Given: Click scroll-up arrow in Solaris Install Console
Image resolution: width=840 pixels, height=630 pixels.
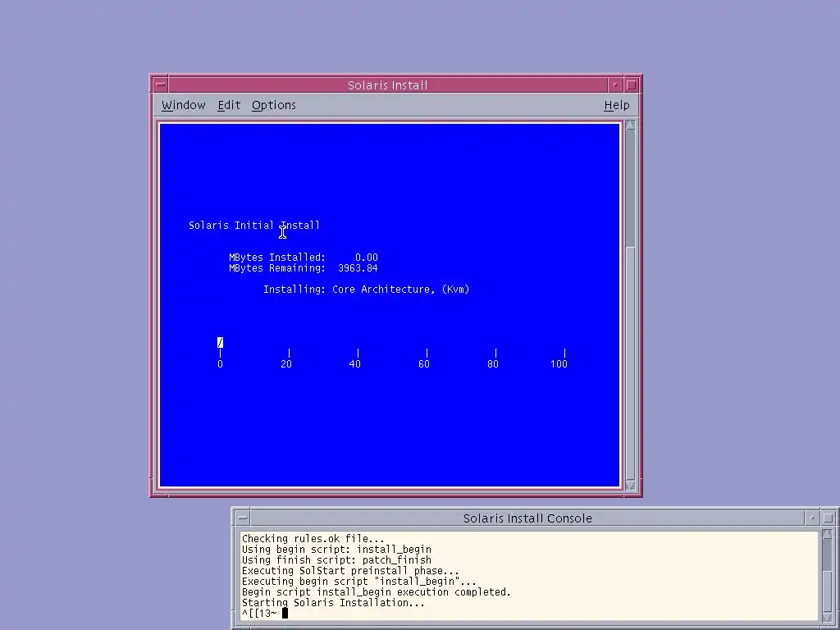Looking at the screenshot, I should (827, 535).
